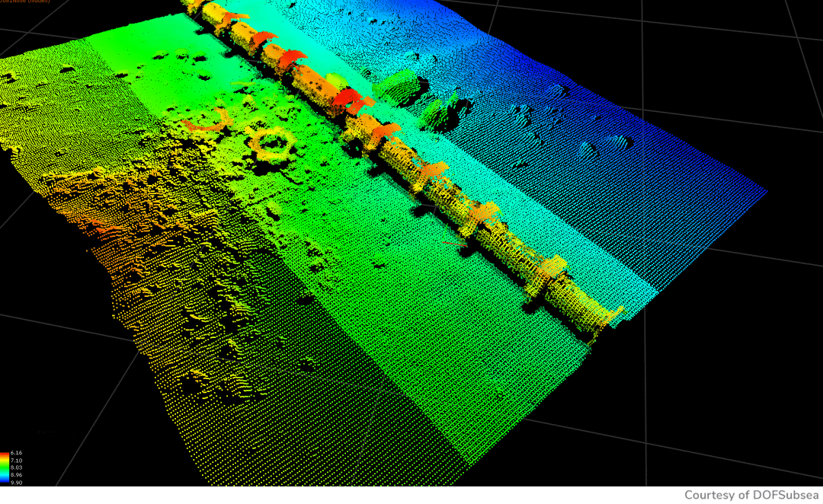Click the 8.96 legend value
The width and height of the screenshot is (823, 504).
tap(17, 475)
